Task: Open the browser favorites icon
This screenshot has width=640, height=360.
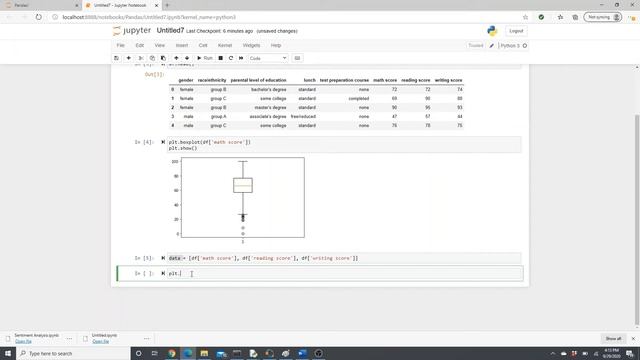Action: (560, 17)
